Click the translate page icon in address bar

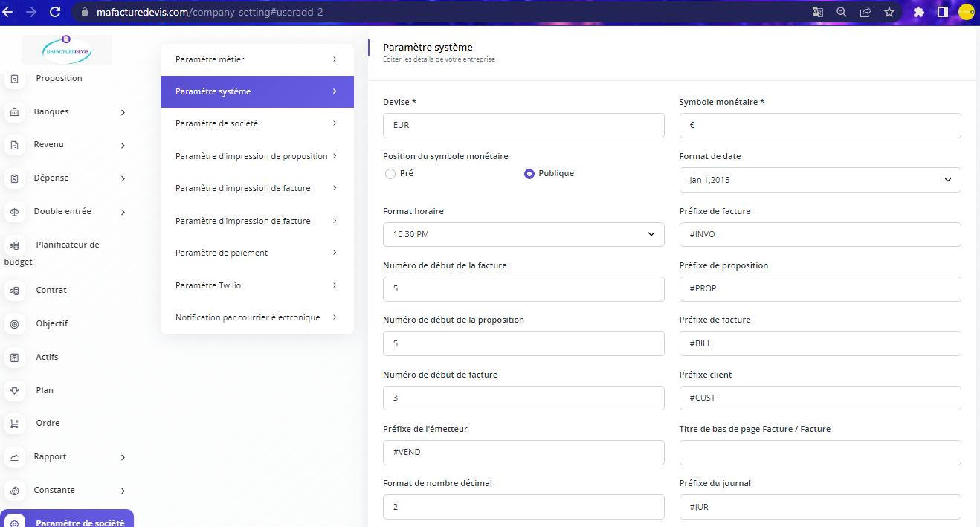click(x=817, y=12)
